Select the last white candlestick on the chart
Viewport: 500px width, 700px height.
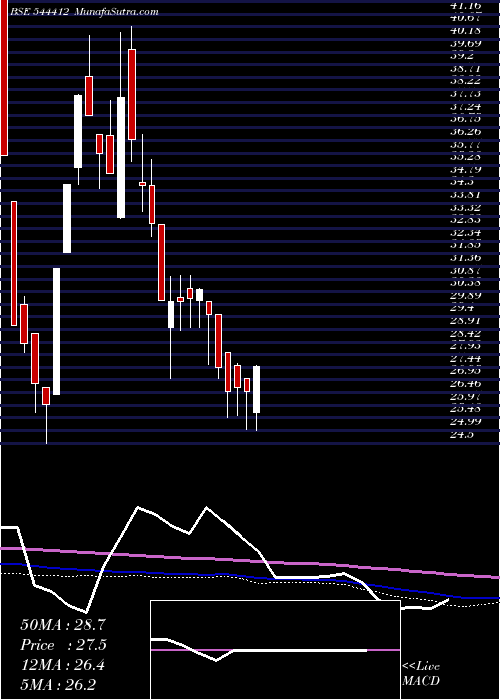click(256, 389)
